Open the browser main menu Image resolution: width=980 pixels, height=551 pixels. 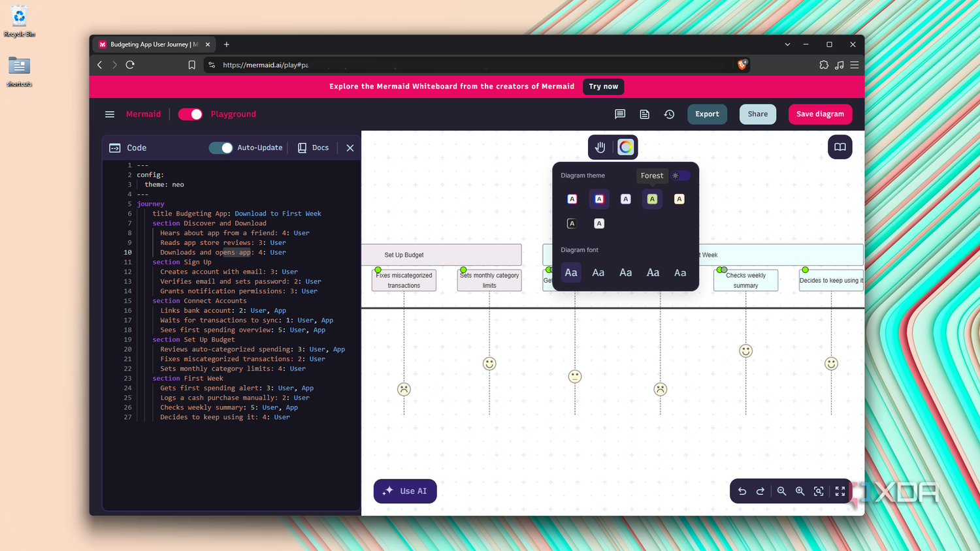click(x=855, y=65)
